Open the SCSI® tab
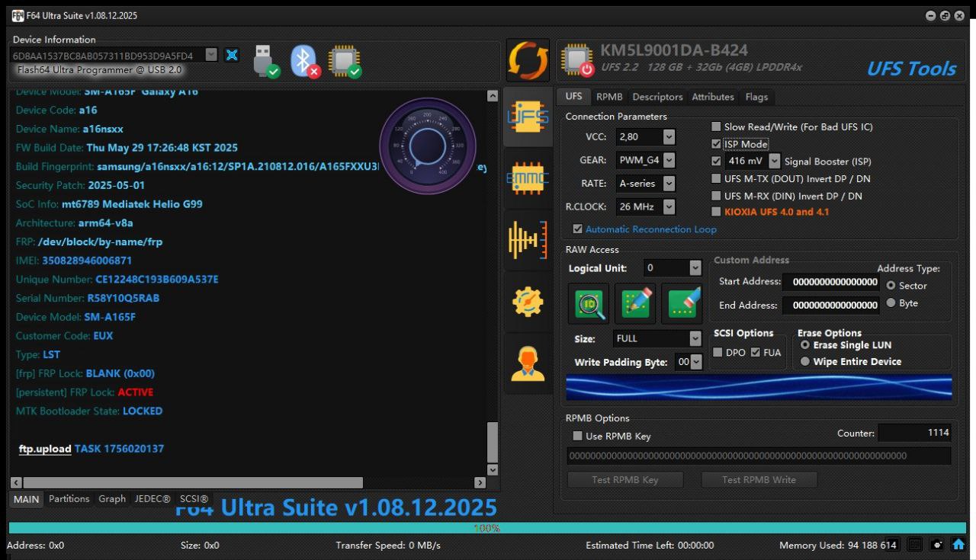Image resolution: width=976 pixels, height=560 pixels. pos(194,499)
